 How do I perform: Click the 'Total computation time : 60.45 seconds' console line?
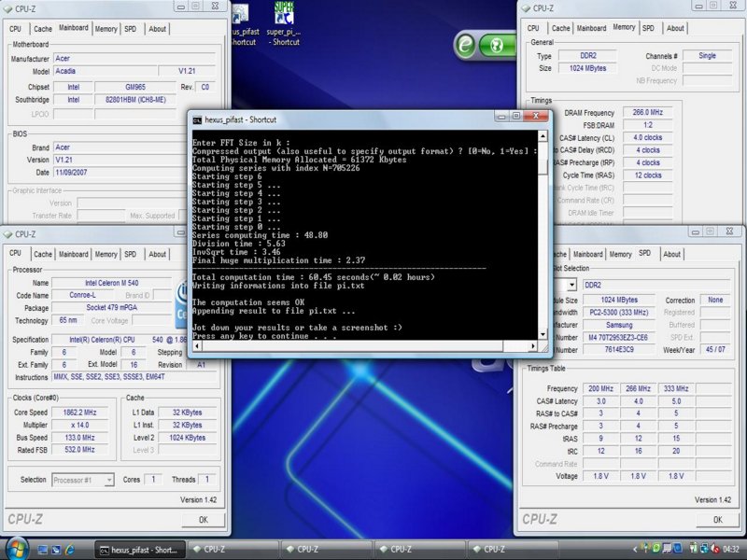tap(314, 277)
